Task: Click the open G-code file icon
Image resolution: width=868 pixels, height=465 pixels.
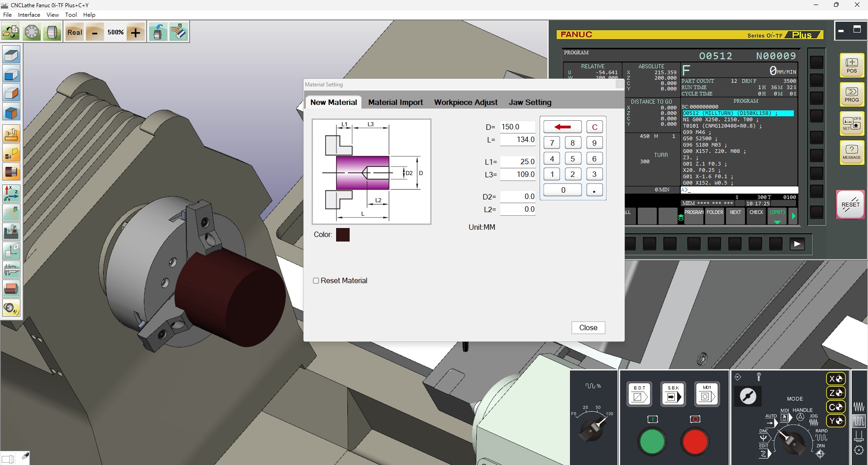Action: (10, 32)
